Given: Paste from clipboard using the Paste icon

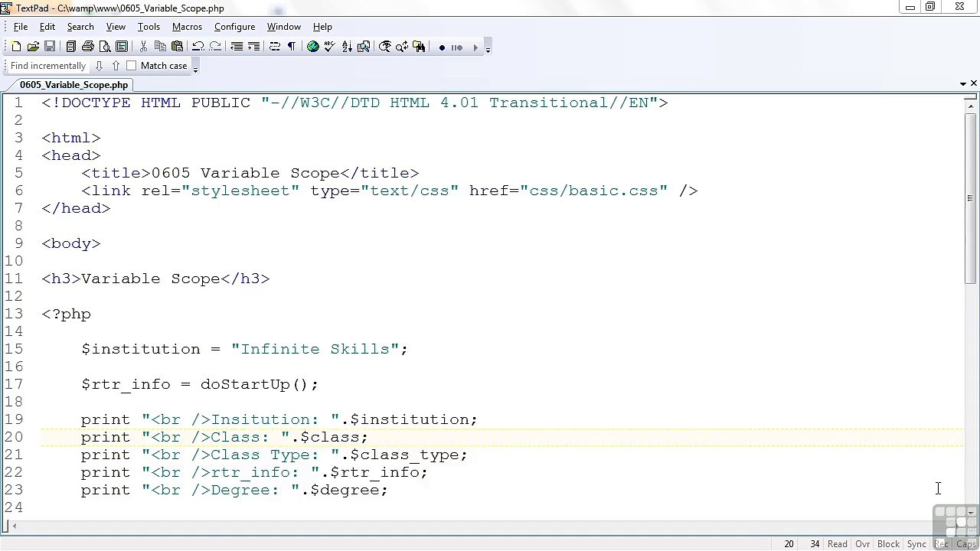Looking at the screenshot, I should click(x=177, y=47).
